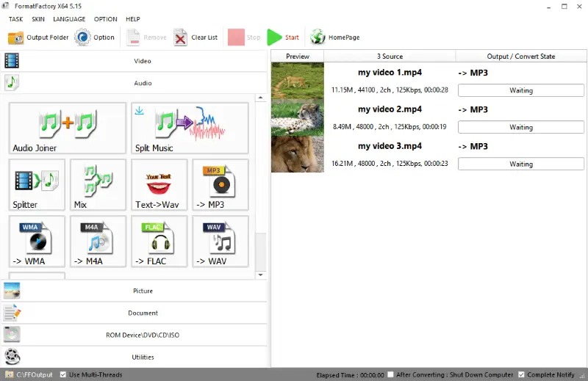Click the C:\FFOutput path in status bar

[35, 374]
